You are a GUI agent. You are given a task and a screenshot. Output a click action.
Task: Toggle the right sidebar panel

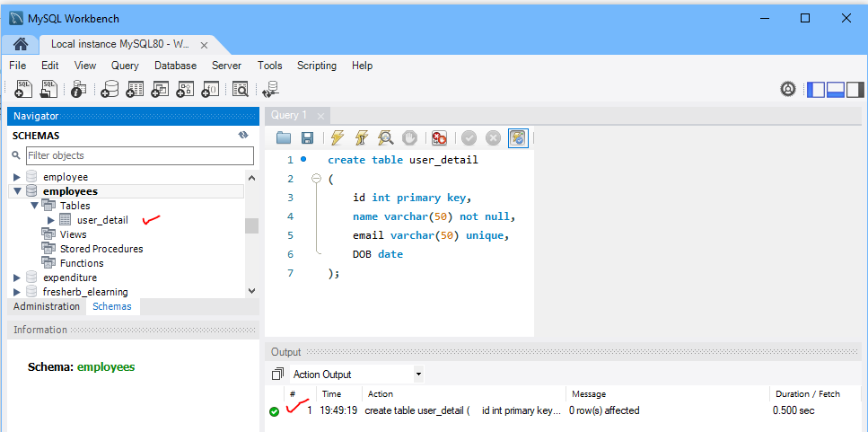(855, 89)
